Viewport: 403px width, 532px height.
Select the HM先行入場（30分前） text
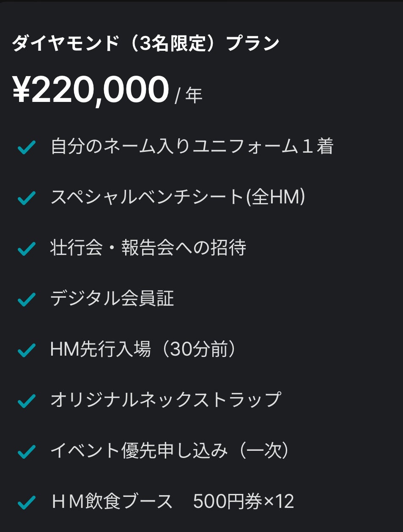144,350
